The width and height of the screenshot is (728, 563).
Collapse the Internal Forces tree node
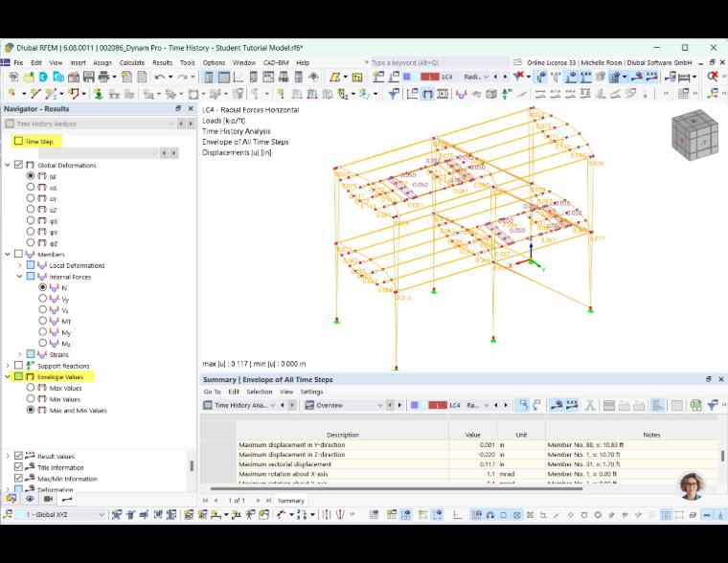click(19, 276)
